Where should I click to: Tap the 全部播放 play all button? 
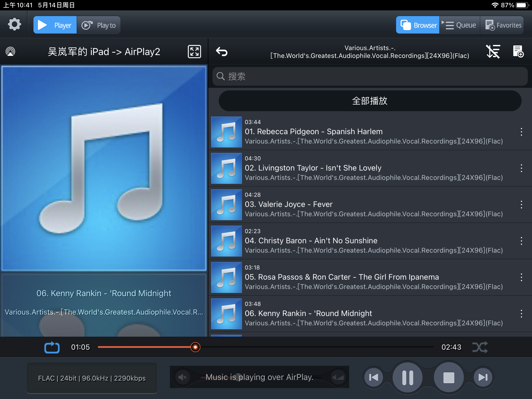coord(370,101)
